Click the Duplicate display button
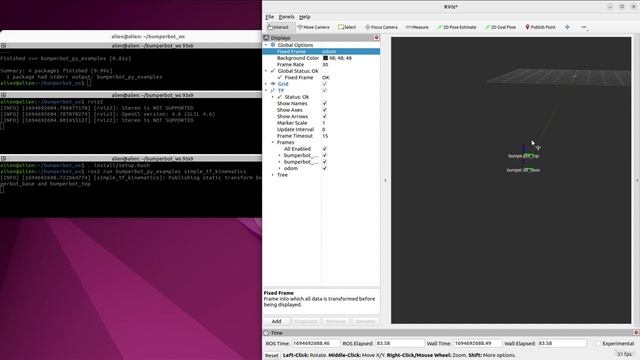The height and width of the screenshot is (360, 640). click(306, 321)
